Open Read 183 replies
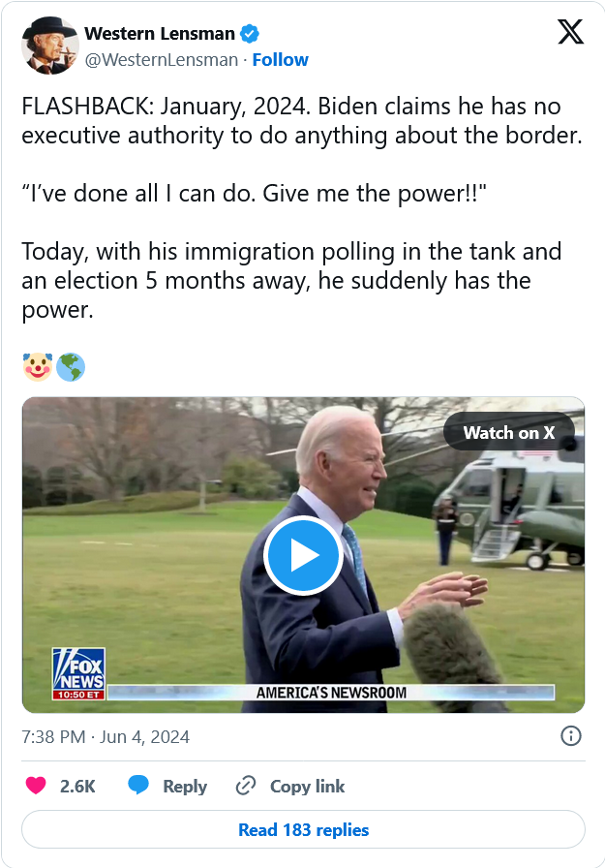This screenshot has width=605, height=868. click(303, 829)
